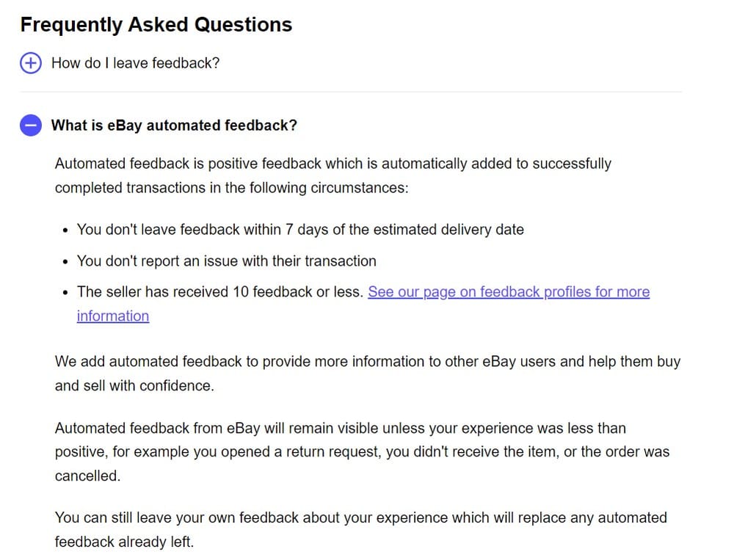
Task: Follow the underlined link about feedback profiles
Action: click(509, 292)
